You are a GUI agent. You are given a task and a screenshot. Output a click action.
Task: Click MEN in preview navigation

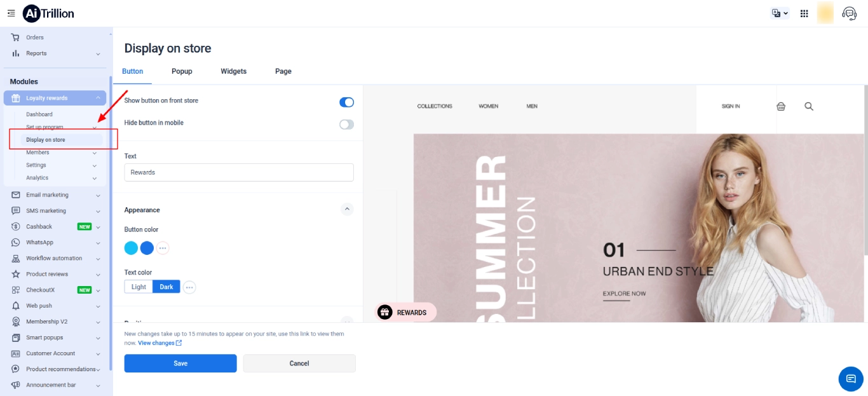pos(532,106)
